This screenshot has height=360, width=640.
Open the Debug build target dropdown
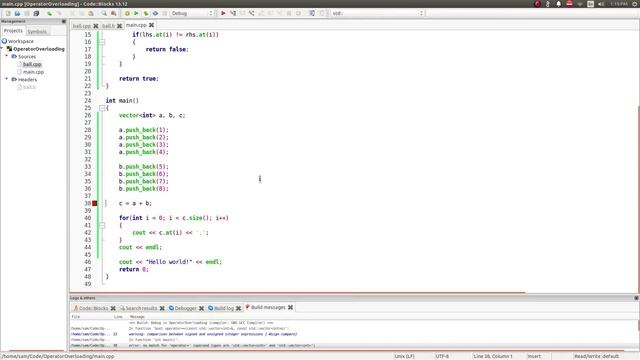pyautogui.click(x=192, y=13)
